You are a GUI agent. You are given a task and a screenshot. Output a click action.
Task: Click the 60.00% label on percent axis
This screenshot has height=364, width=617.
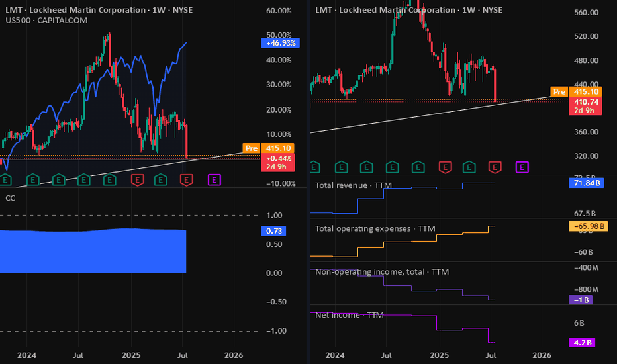coord(279,11)
